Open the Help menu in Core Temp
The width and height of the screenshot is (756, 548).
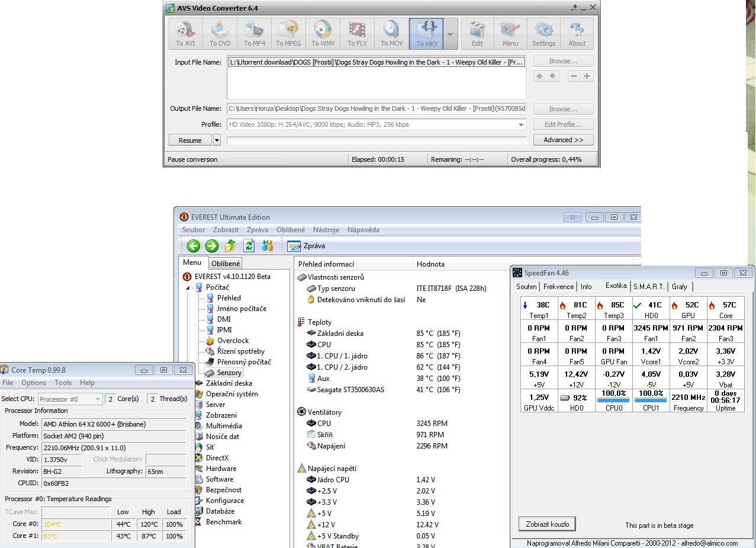pyautogui.click(x=87, y=383)
